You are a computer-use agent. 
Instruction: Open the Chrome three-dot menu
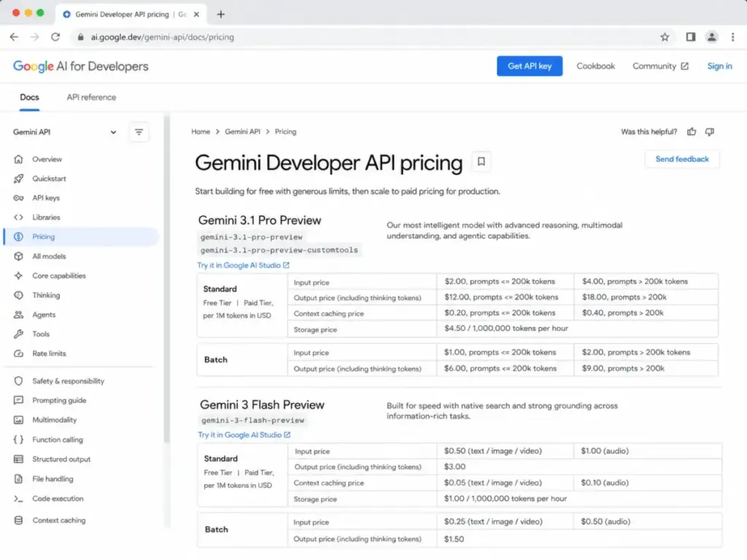pyautogui.click(x=732, y=36)
